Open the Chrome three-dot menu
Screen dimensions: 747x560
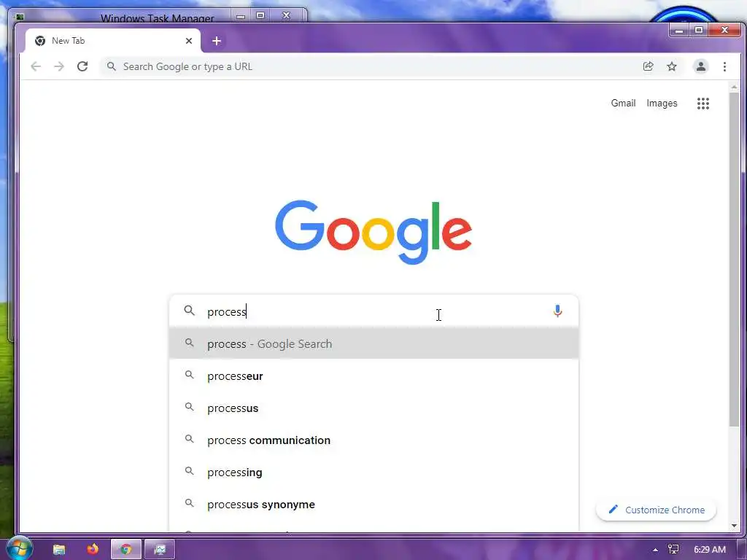tap(724, 66)
